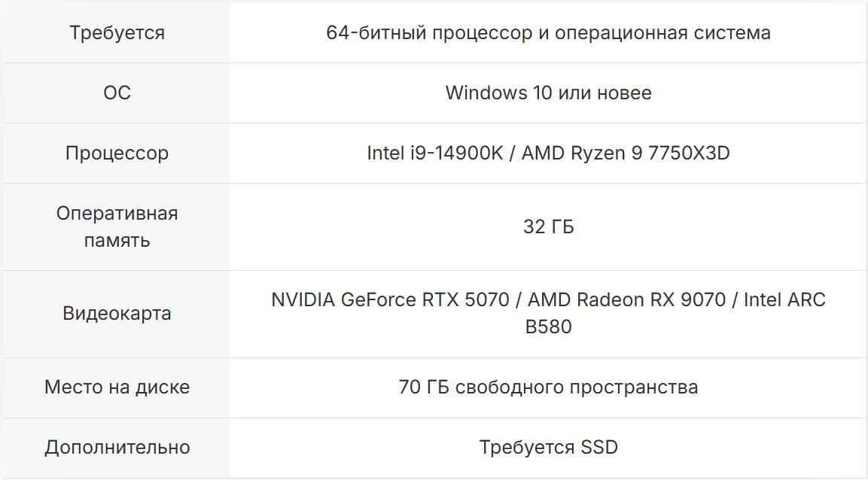
Task: Select the Требуется SSD value cell
Action: [548, 448]
